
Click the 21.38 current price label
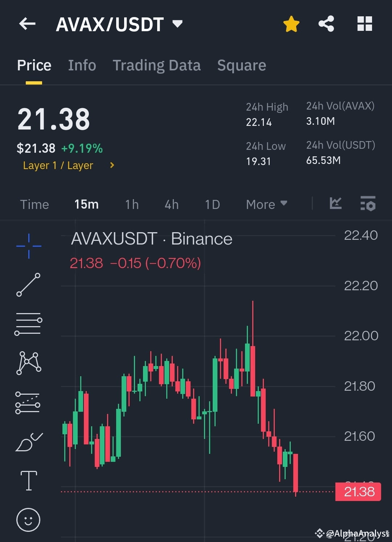[358, 492]
